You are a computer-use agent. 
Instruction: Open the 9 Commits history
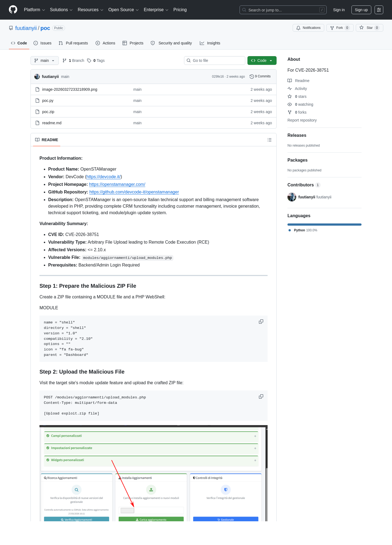260,77
